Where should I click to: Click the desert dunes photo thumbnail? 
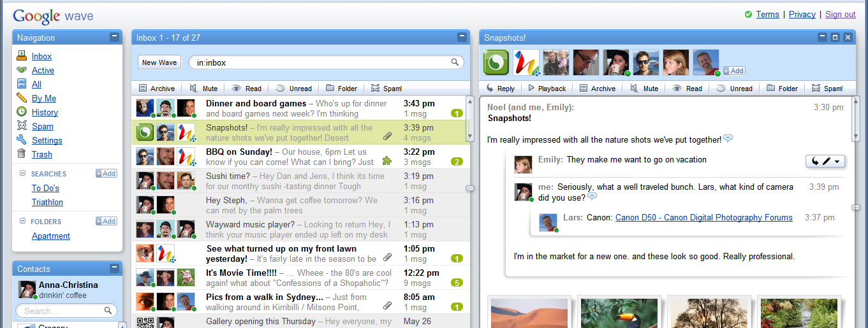531,313
